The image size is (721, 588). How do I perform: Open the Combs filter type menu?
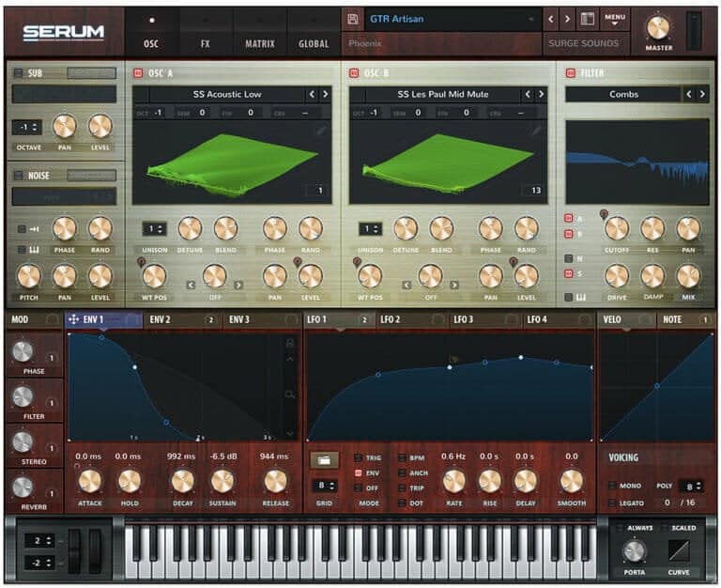(x=623, y=94)
